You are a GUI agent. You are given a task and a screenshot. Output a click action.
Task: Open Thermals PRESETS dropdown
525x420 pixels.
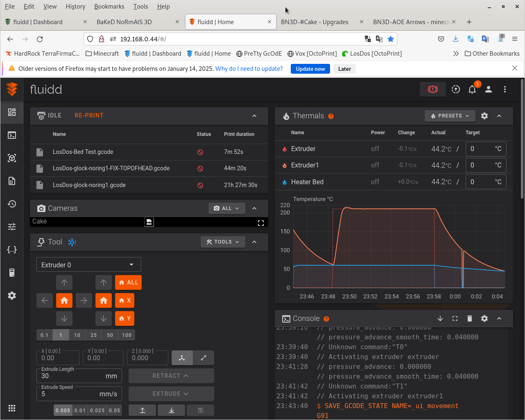[450, 116]
